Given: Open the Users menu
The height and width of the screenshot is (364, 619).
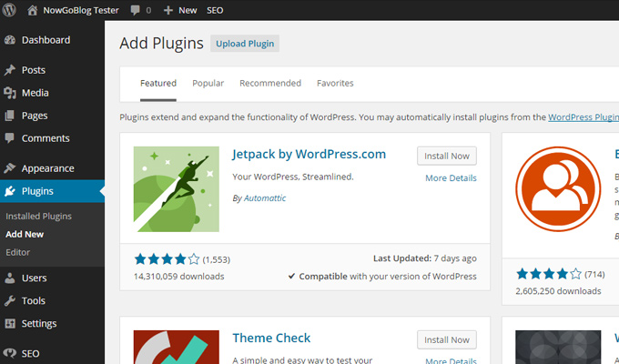Looking at the screenshot, I should click(34, 278).
